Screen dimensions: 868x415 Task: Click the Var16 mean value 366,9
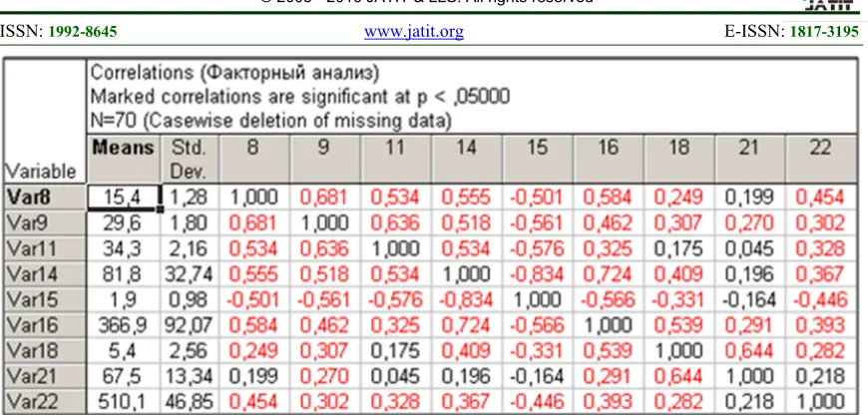(x=124, y=325)
